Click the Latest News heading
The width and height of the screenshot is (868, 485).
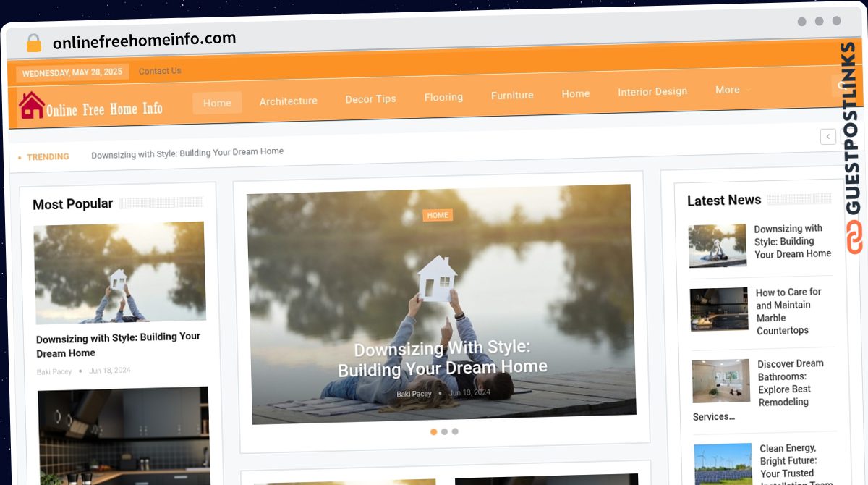tap(724, 200)
